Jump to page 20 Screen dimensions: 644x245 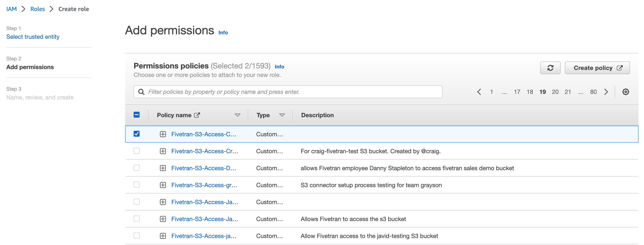555,92
